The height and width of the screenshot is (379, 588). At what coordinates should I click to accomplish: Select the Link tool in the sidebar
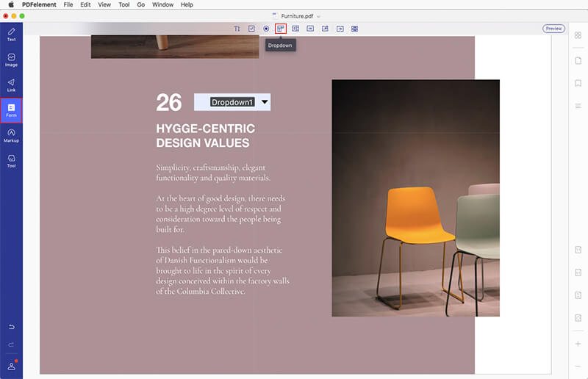pos(11,85)
